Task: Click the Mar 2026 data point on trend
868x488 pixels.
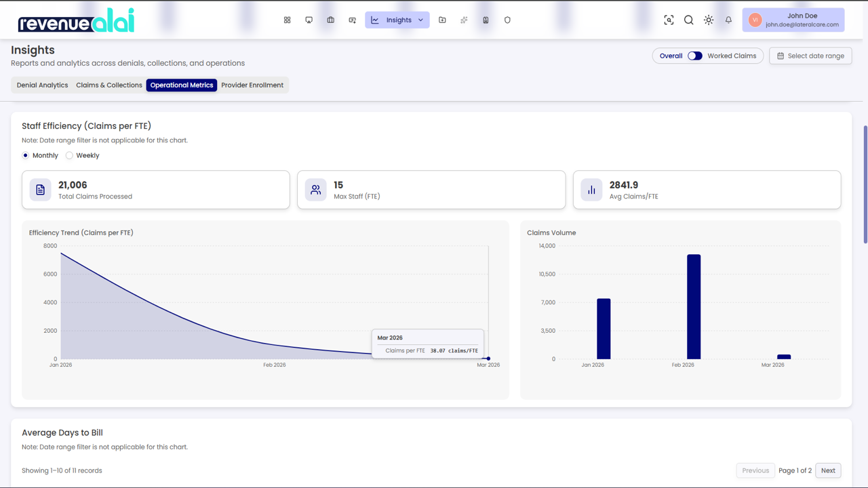Action: tap(488, 359)
